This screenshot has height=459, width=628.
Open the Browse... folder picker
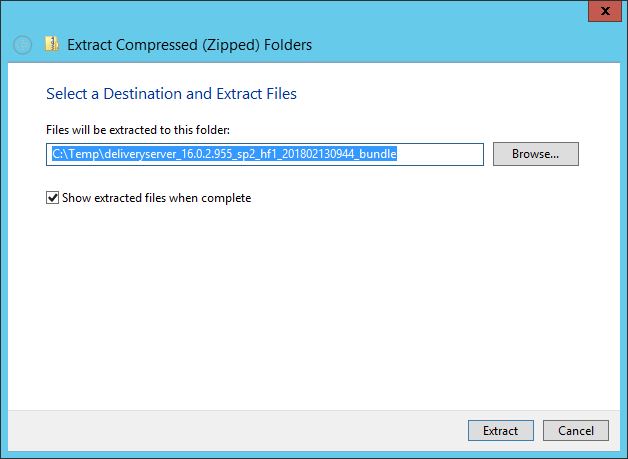[x=535, y=154]
